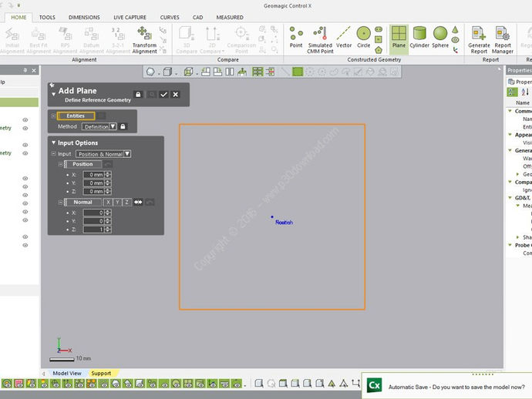This screenshot has width=532, height=399.
Task: Adjust the Normal Z spinner arrows
Action: pos(108,230)
